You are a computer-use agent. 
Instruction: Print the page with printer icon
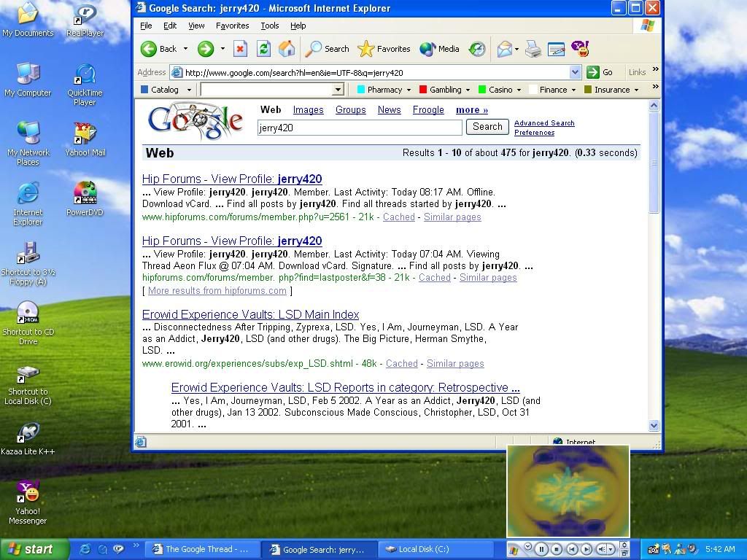pos(533,49)
